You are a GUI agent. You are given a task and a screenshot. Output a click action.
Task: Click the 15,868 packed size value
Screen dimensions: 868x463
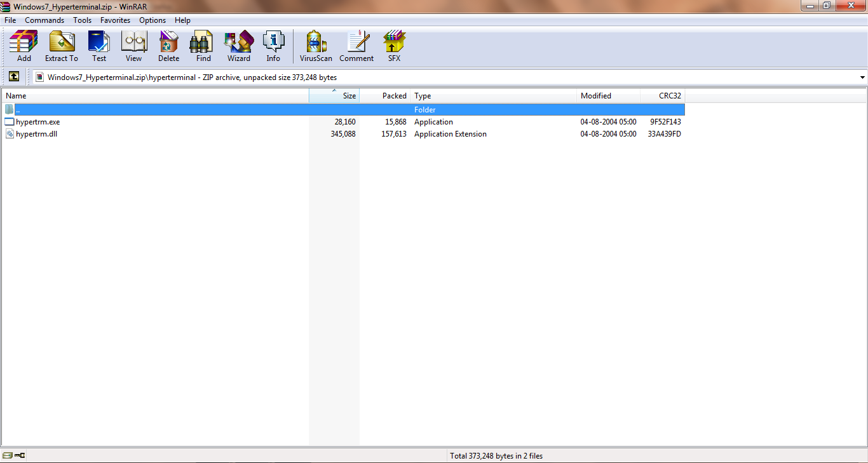click(396, 122)
